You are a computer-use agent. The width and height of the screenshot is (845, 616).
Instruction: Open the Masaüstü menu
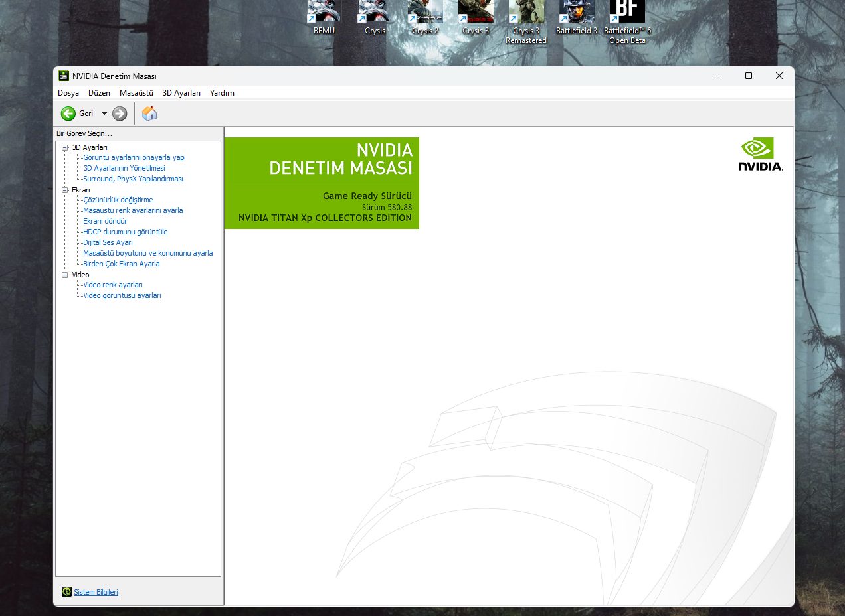point(136,93)
